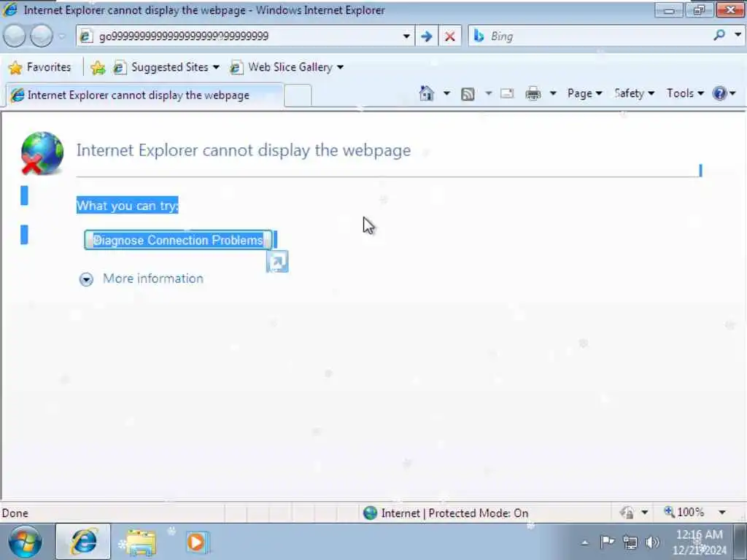Click the Action Center flag icon

pyautogui.click(x=607, y=542)
